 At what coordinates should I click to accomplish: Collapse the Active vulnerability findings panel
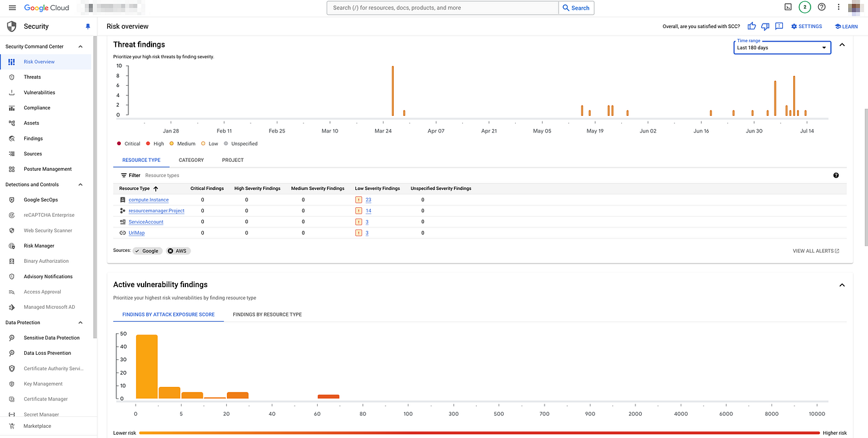[842, 285]
